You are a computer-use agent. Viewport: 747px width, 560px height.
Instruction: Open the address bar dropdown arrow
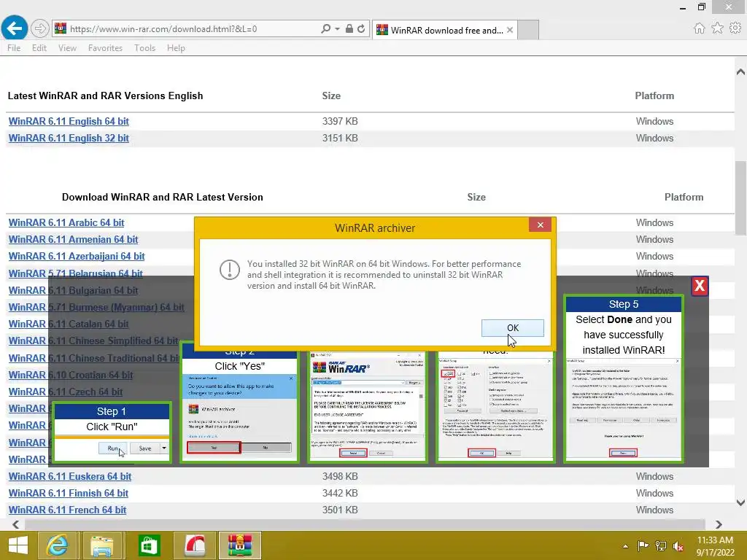337,28
